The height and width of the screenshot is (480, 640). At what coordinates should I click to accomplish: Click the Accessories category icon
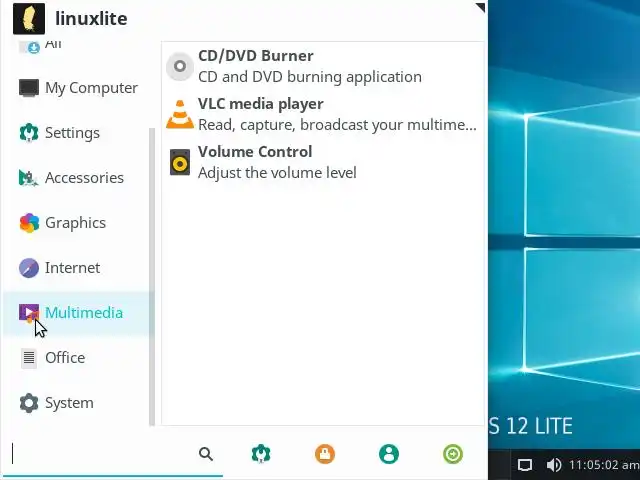29,178
